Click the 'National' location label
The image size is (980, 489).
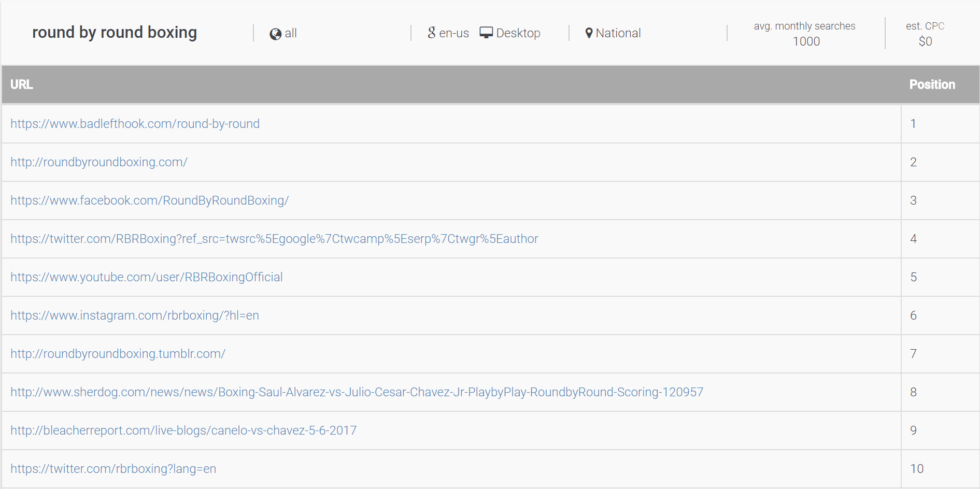(618, 33)
